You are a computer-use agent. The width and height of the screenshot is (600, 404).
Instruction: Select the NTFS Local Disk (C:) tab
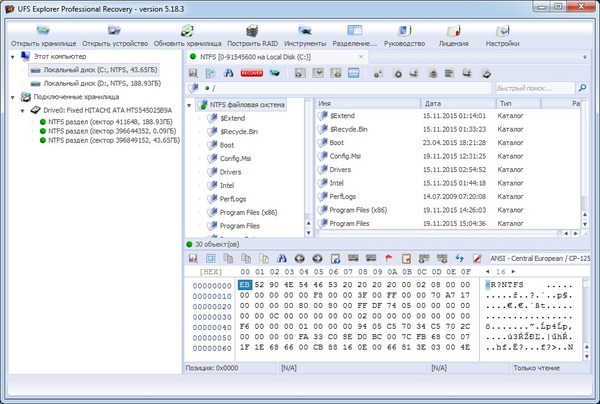278,57
